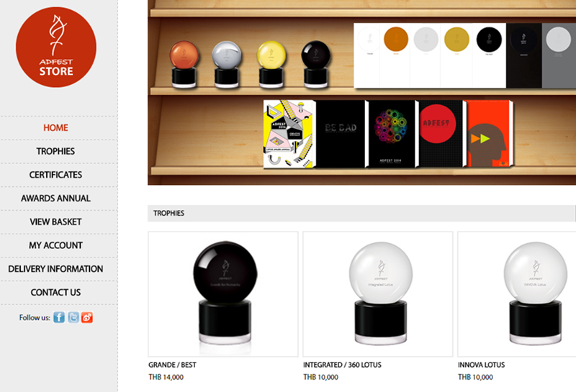Open Delivery Information page
Viewport: 576px width, 392px height.
pos(56,269)
